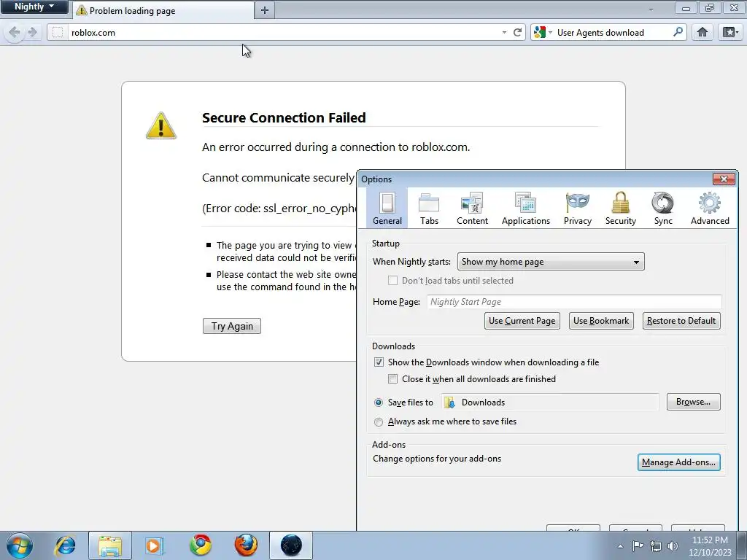Launch Internet Explorer from taskbar
Image resolution: width=747 pixels, height=560 pixels.
coord(65,545)
